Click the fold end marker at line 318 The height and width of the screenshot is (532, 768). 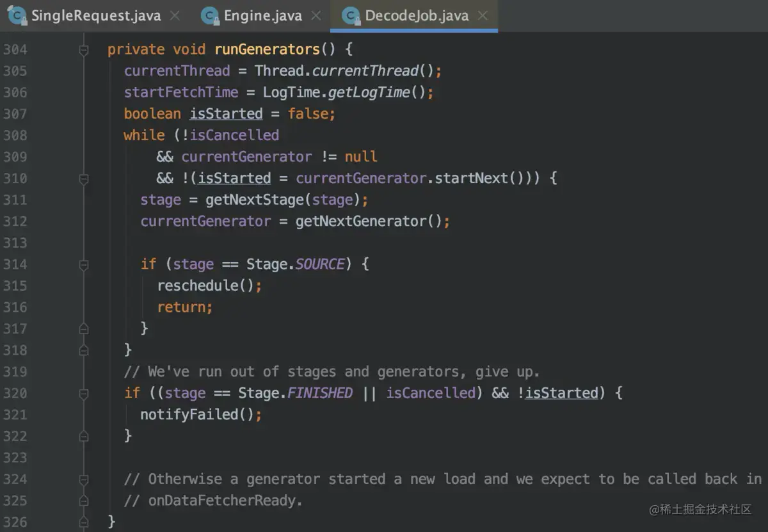point(84,350)
